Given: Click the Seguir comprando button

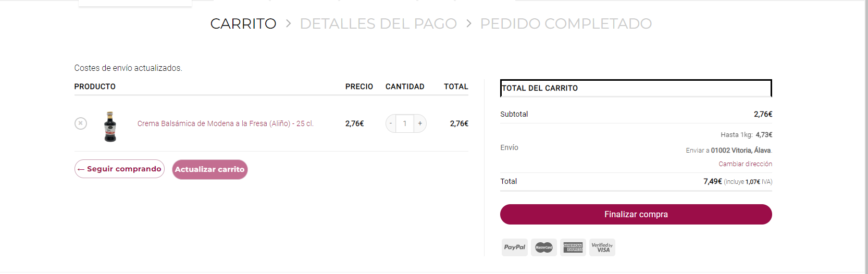Looking at the screenshot, I should 119,169.
